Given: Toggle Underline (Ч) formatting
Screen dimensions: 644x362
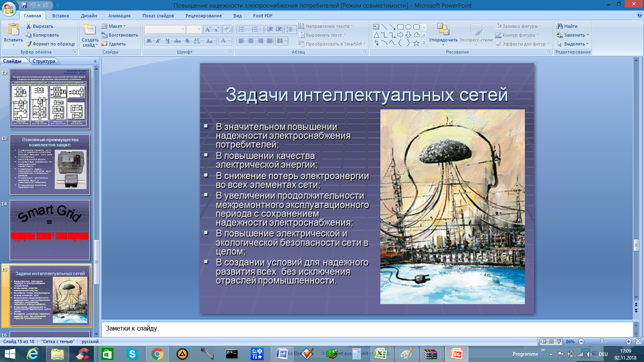Looking at the screenshot, I should point(168,41).
